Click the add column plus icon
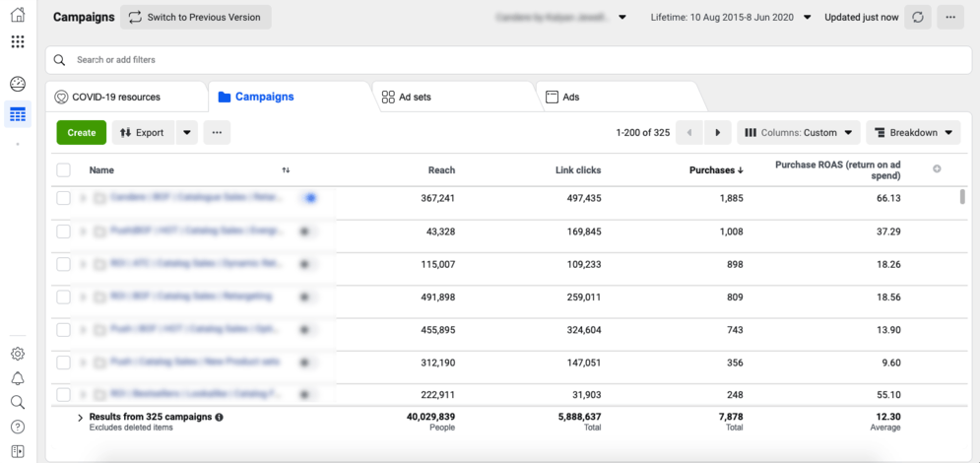This screenshot has width=980, height=463. (x=937, y=169)
